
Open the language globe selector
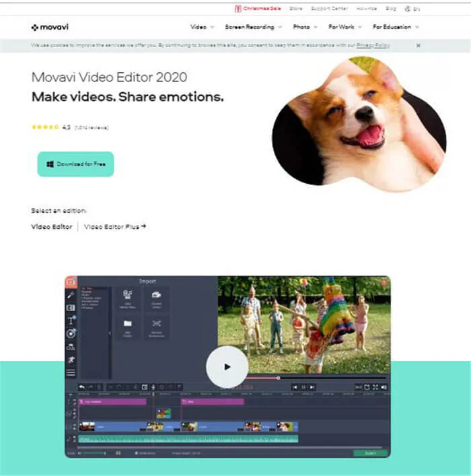pyautogui.click(x=412, y=9)
